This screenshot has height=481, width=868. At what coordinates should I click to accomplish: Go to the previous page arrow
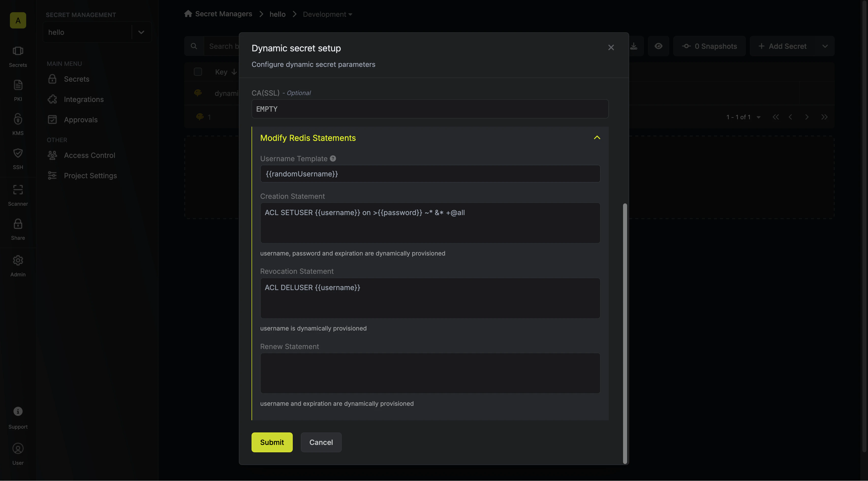790,117
